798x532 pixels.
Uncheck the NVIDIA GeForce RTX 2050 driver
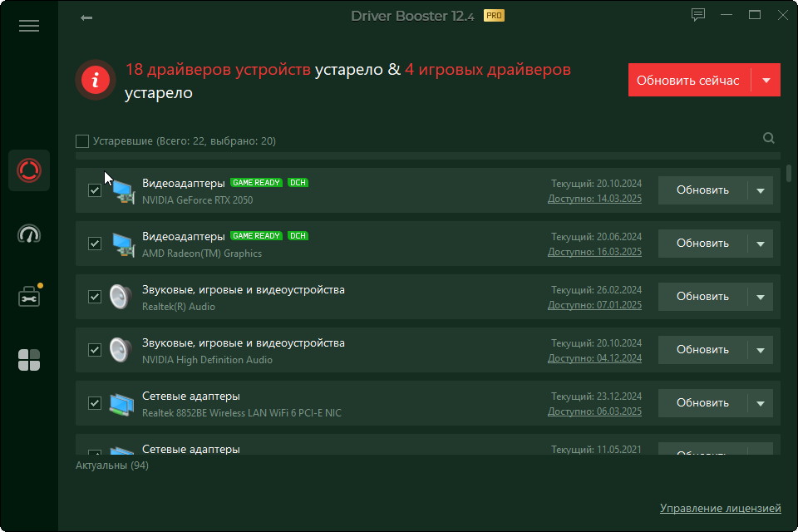(x=95, y=190)
